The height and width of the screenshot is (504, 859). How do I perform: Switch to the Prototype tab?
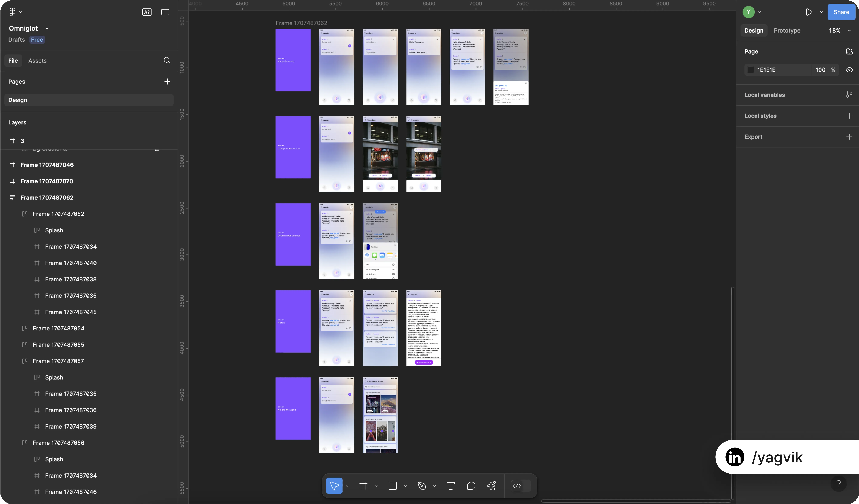787,30
